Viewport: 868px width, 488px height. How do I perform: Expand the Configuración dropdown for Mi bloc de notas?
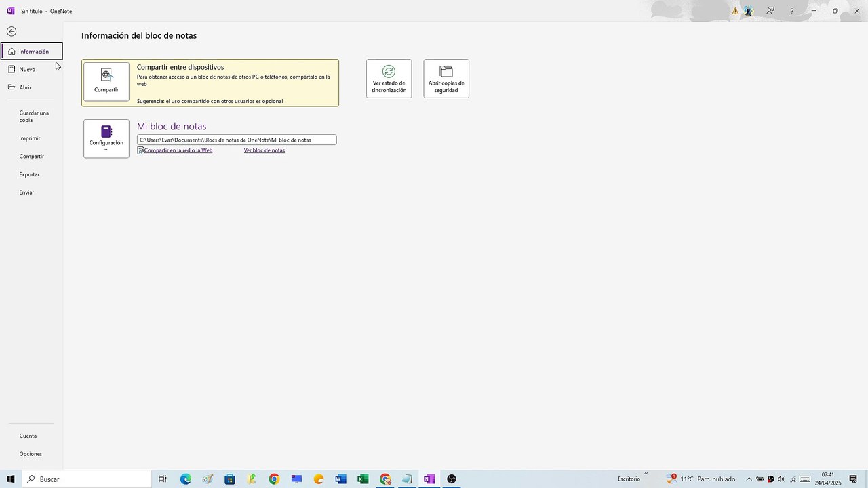point(106,139)
